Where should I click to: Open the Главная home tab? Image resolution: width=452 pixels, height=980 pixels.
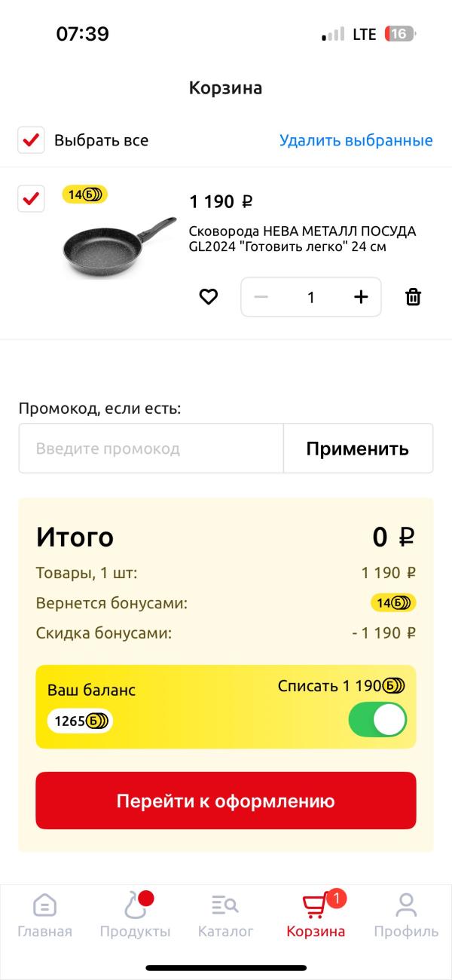pos(45,916)
